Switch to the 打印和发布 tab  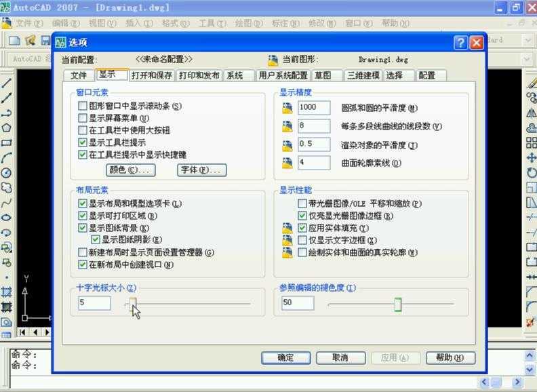[199, 75]
